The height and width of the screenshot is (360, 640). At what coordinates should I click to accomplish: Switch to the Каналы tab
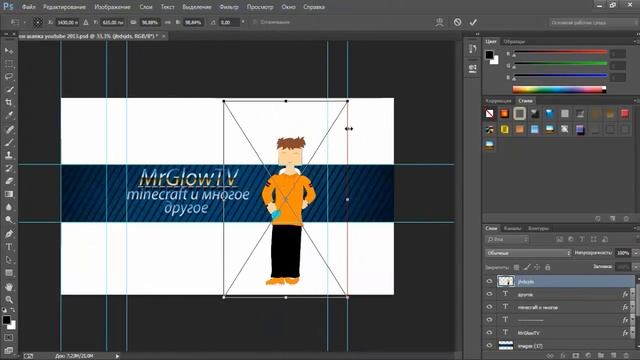coord(513,228)
